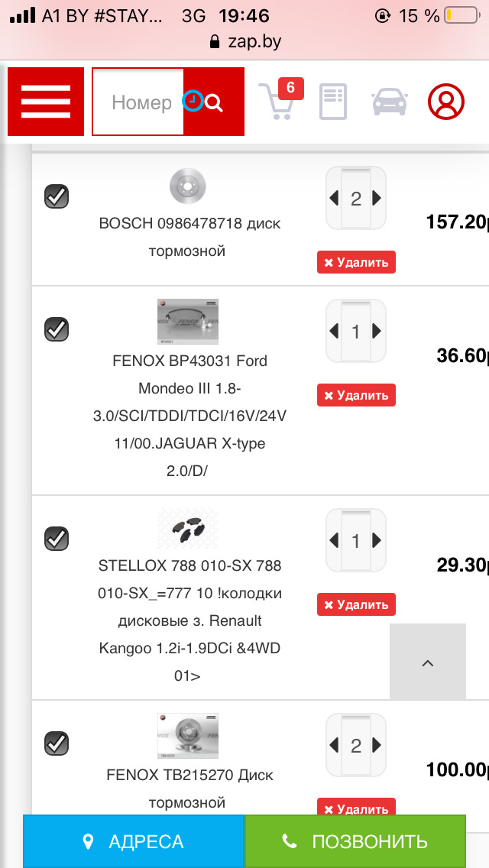Open the orders list document icon

[333, 102]
